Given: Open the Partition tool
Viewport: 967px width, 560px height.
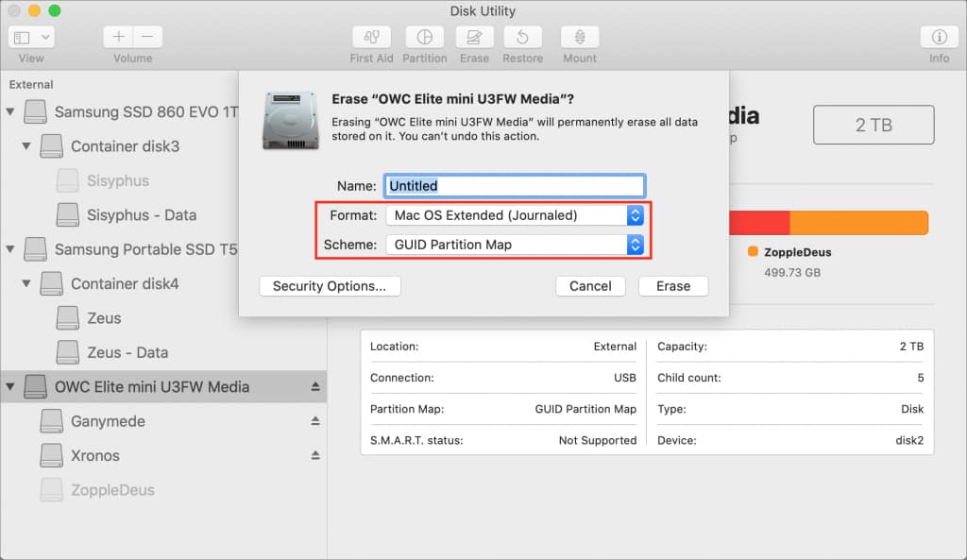Looking at the screenshot, I should 425,38.
